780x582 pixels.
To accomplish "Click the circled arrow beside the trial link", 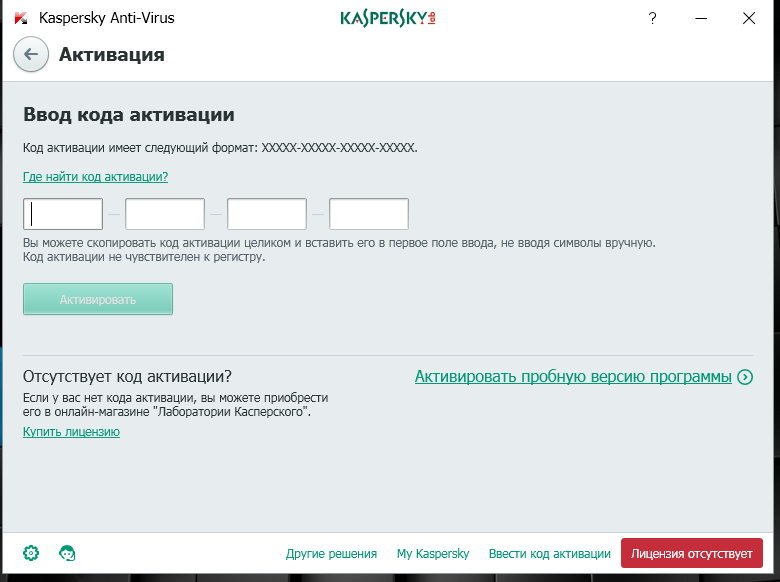I will [x=744, y=377].
